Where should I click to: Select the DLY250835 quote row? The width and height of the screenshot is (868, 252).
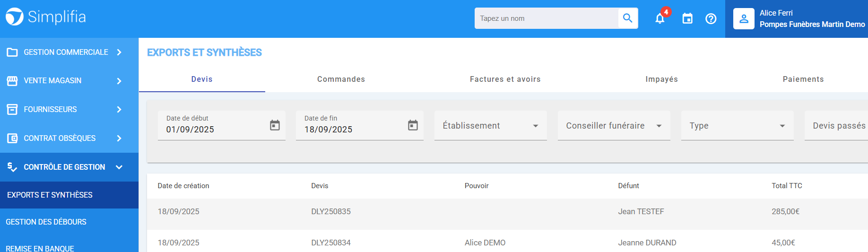331,212
